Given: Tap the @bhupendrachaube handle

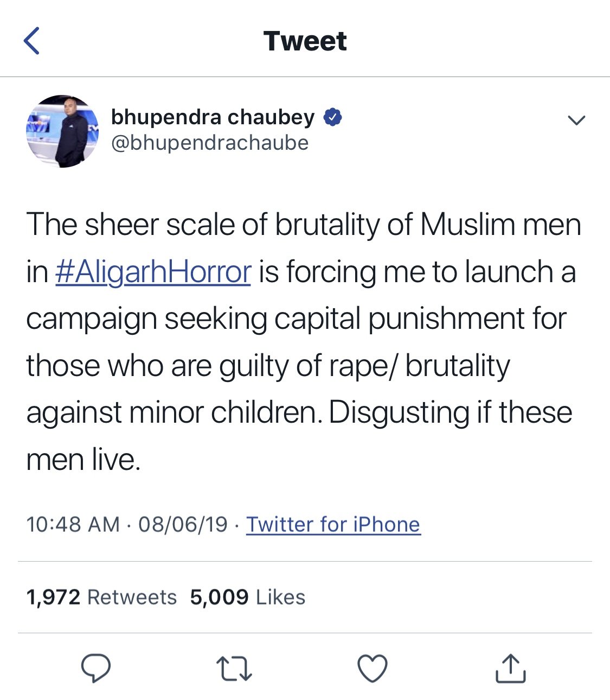Looking at the screenshot, I should [x=210, y=143].
